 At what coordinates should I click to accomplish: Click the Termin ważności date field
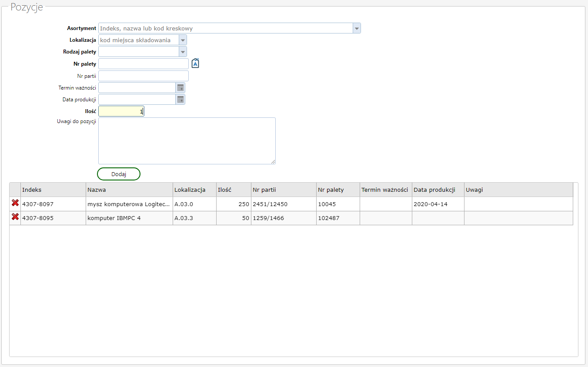[137, 88]
